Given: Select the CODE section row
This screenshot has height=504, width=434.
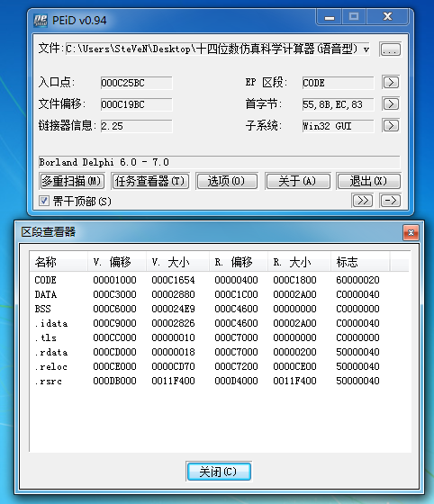Looking at the screenshot, I should click(207, 280).
